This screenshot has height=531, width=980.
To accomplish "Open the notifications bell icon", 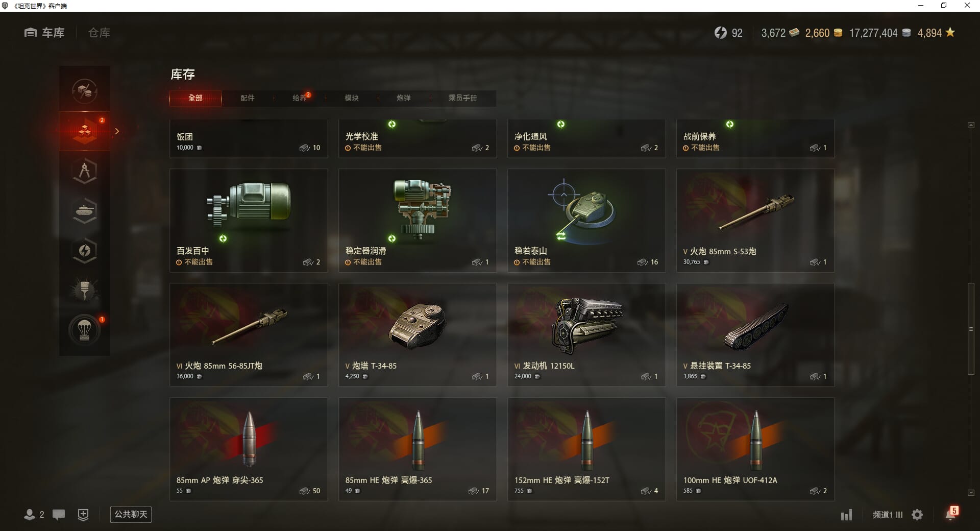I will (x=951, y=514).
